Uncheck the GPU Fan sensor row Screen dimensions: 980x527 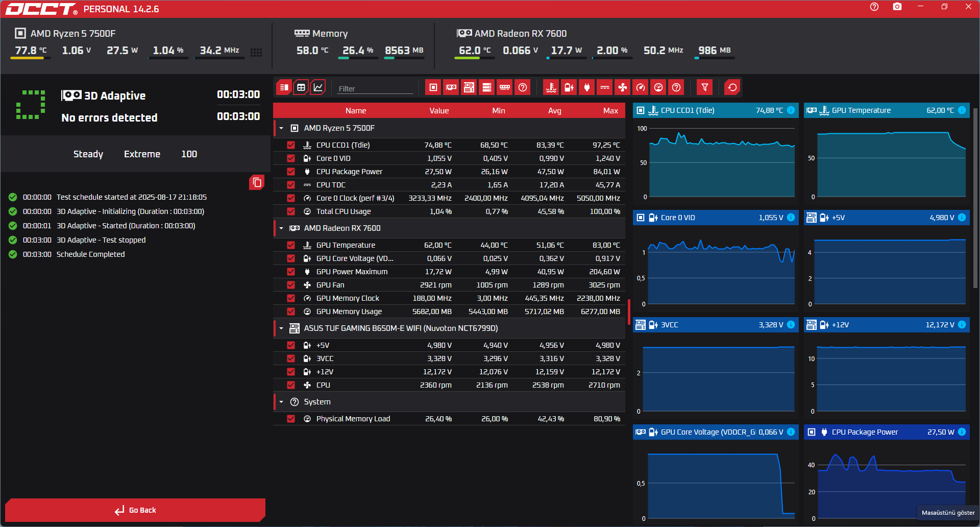point(291,285)
